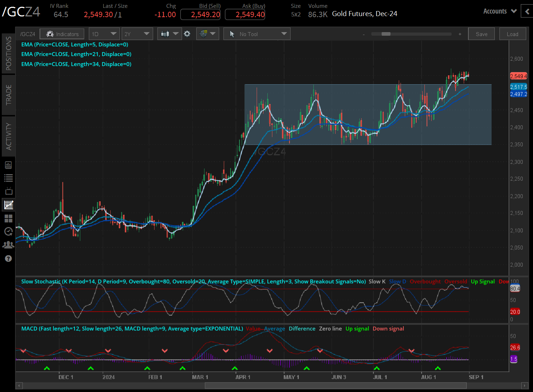Open the grid layout sidebar icon
The image size is (533, 392).
[x=8, y=218]
